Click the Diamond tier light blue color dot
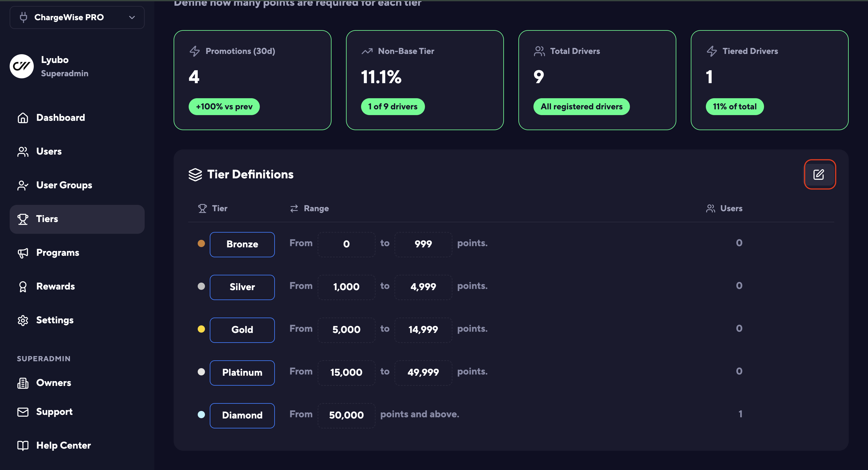868x470 pixels. pyautogui.click(x=201, y=414)
